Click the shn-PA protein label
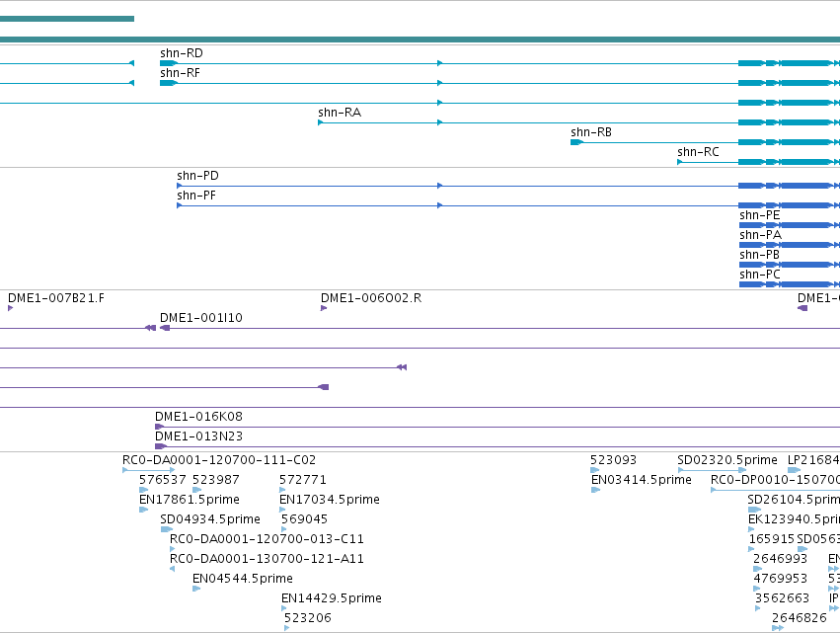This screenshot has height=633, width=840. click(760, 235)
